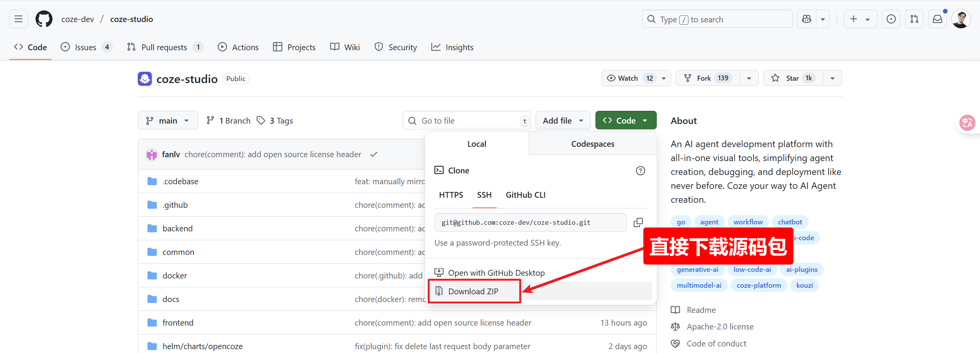980x353 pixels.
Task: Click the docker folder icon
Action: click(152, 275)
